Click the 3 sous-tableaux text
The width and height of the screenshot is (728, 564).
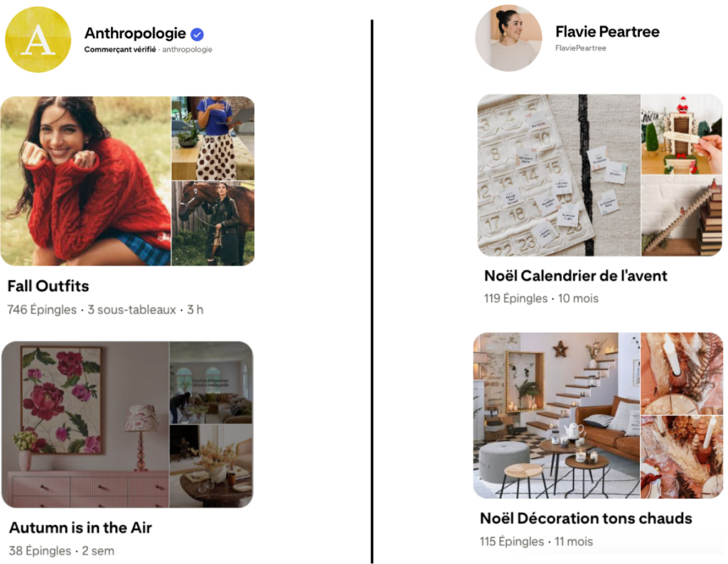click(132, 310)
